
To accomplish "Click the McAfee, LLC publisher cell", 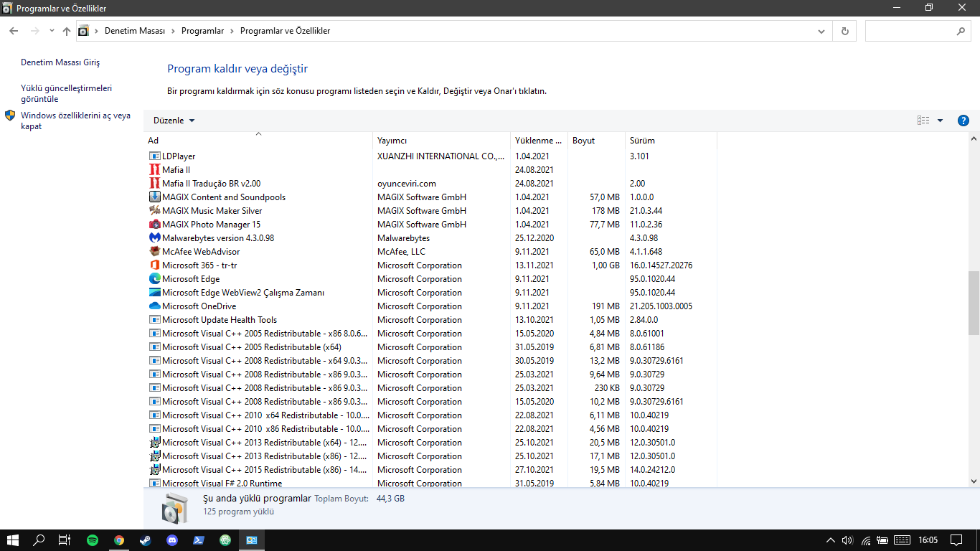I will (x=401, y=251).
